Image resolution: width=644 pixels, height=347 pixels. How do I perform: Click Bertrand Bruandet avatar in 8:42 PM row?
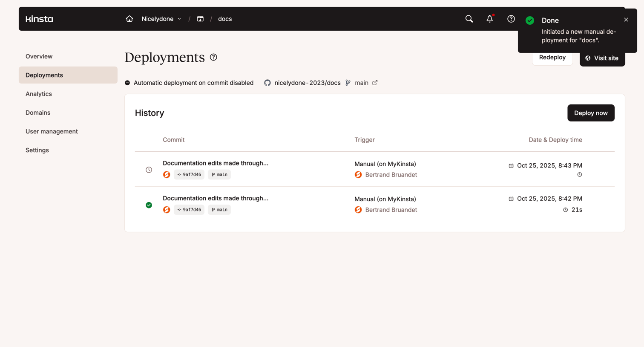pyautogui.click(x=358, y=210)
